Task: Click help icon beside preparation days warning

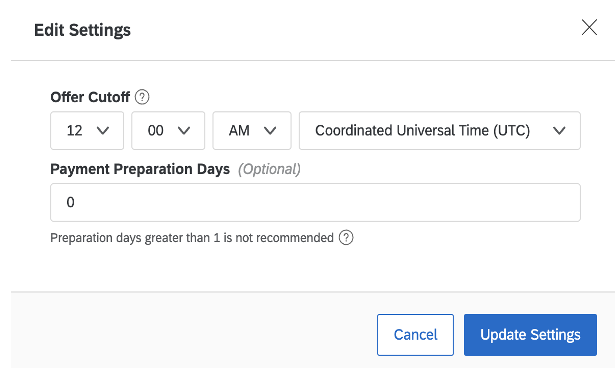Action: tap(346, 238)
